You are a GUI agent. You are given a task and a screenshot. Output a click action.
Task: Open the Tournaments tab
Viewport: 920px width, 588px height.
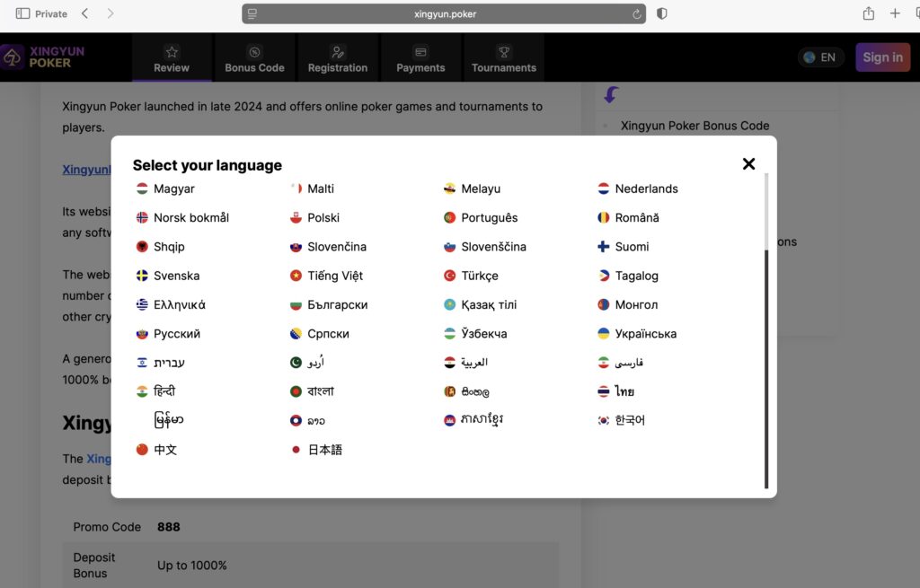(x=504, y=58)
